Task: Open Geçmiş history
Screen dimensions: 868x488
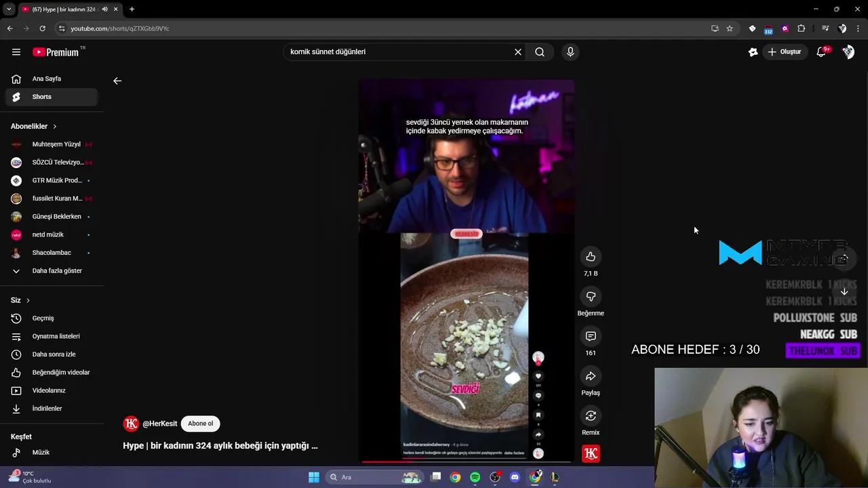Action: coord(52,319)
